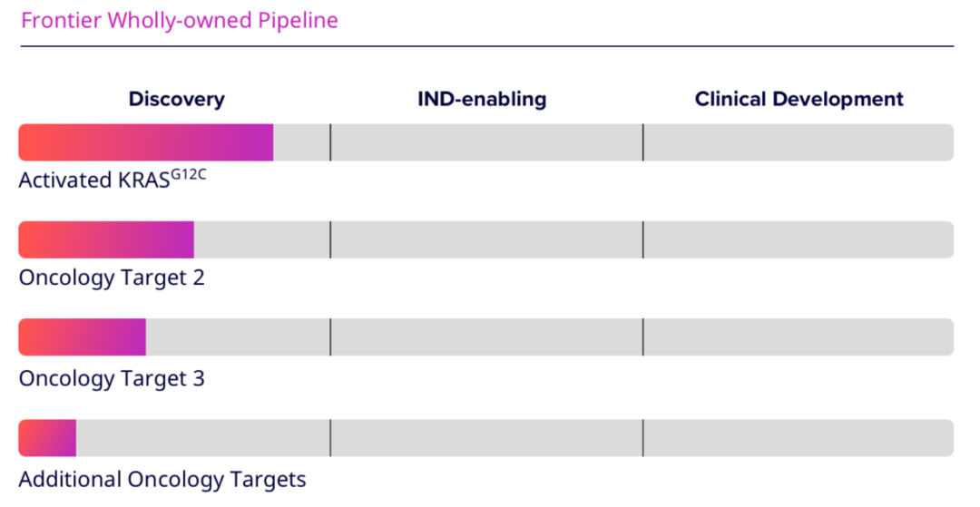Click the Clinical Development segment of Activated KRAS bar

coord(798,142)
